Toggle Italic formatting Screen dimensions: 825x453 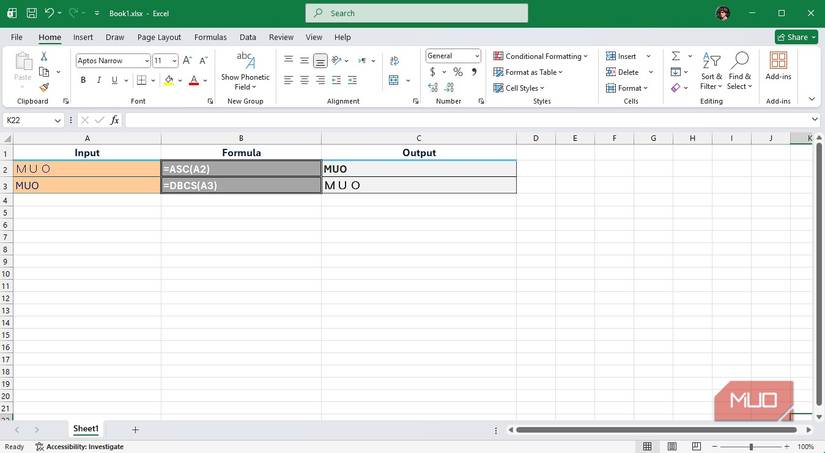click(98, 80)
